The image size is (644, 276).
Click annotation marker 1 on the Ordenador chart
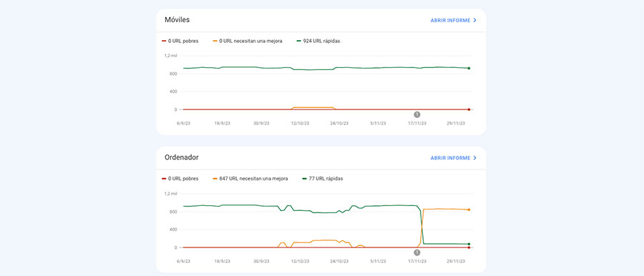(417, 252)
